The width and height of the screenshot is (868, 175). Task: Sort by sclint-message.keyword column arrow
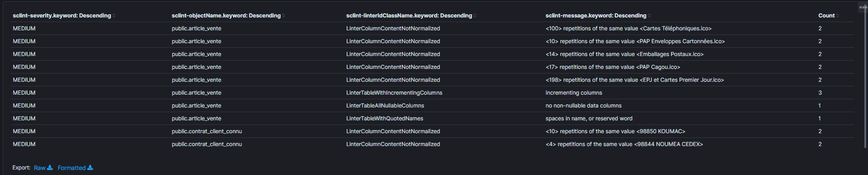(649, 16)
